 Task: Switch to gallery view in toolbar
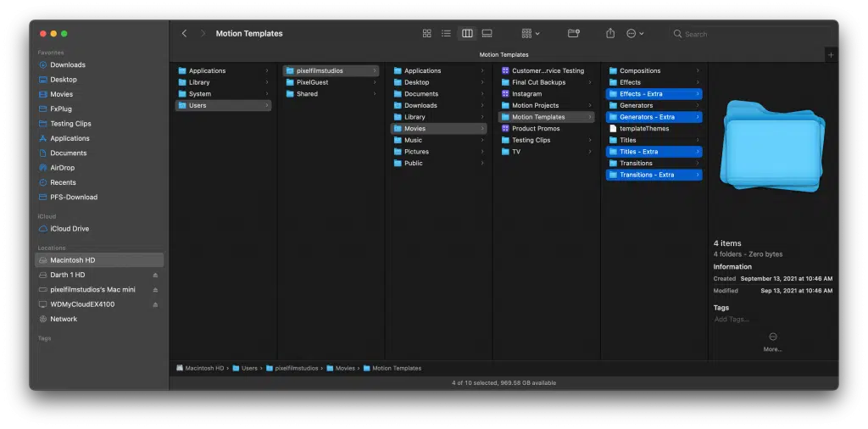[487, 34]
